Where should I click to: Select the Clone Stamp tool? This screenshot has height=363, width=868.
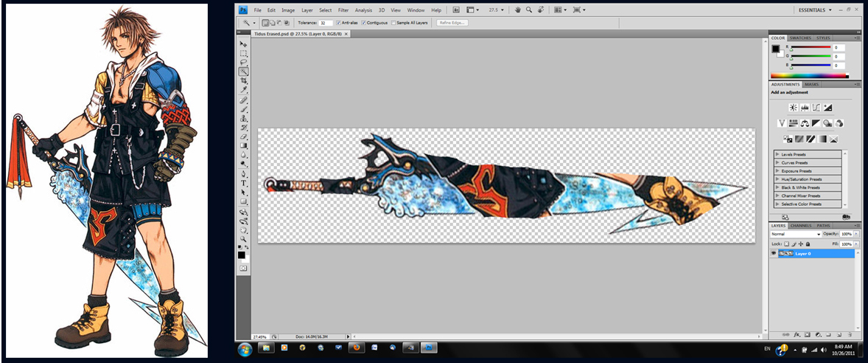click(x=244, y=119)
